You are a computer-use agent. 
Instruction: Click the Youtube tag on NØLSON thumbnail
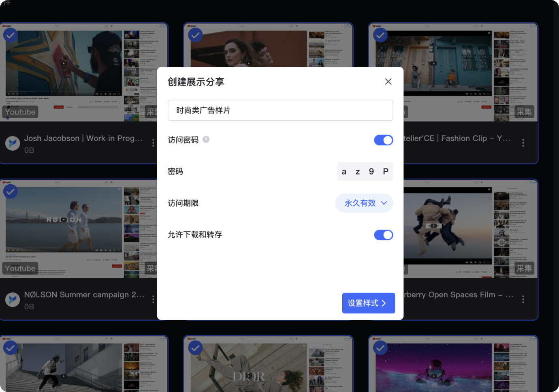pos(20,268)
